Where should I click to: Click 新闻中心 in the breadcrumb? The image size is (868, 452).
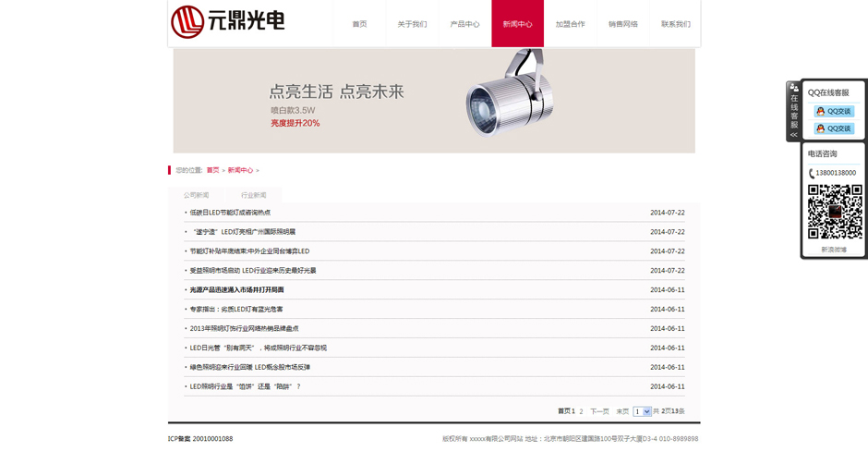pyautogui.click(x=240, y=170)
